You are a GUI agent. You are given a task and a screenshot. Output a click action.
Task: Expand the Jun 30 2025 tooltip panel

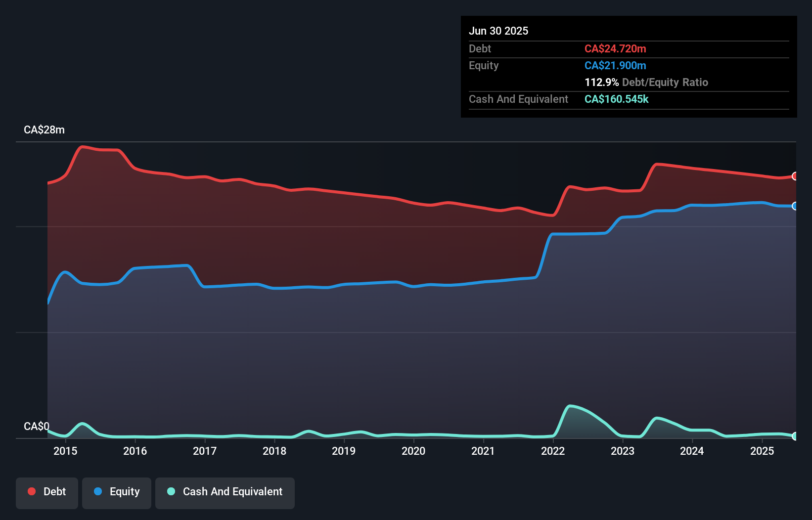tap(628, 67)
